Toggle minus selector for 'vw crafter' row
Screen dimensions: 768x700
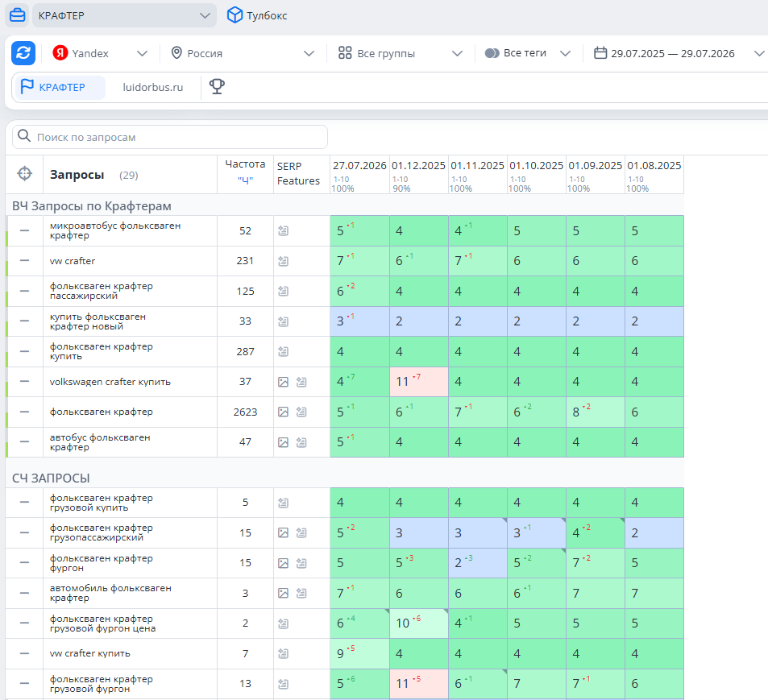point(24,261)
